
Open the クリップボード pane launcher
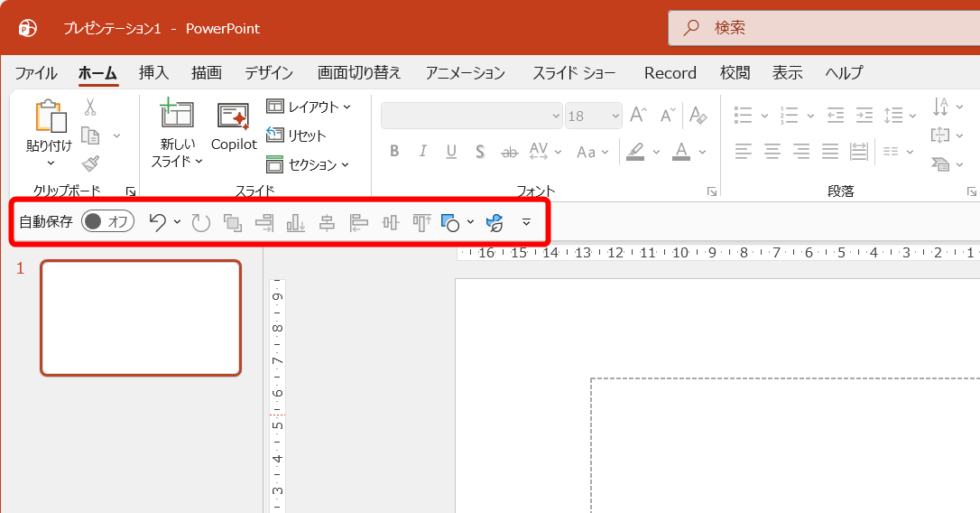point(131,191)
